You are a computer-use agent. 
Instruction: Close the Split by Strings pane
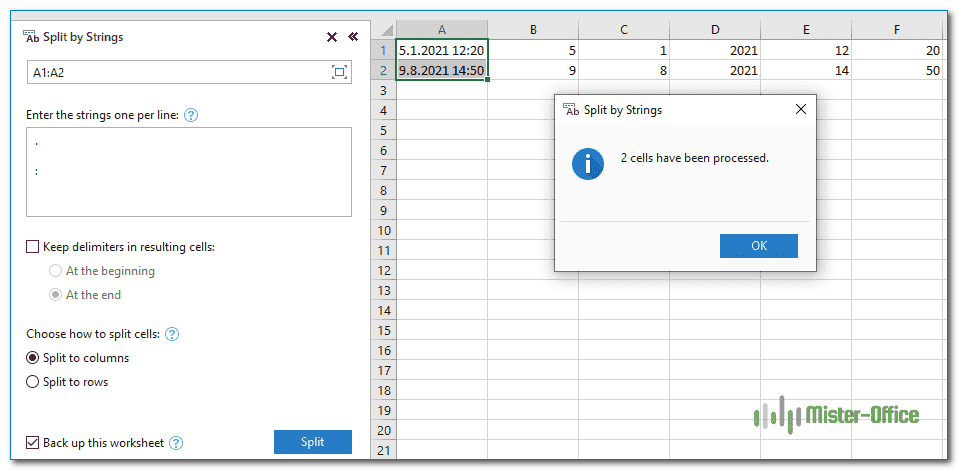332,37
